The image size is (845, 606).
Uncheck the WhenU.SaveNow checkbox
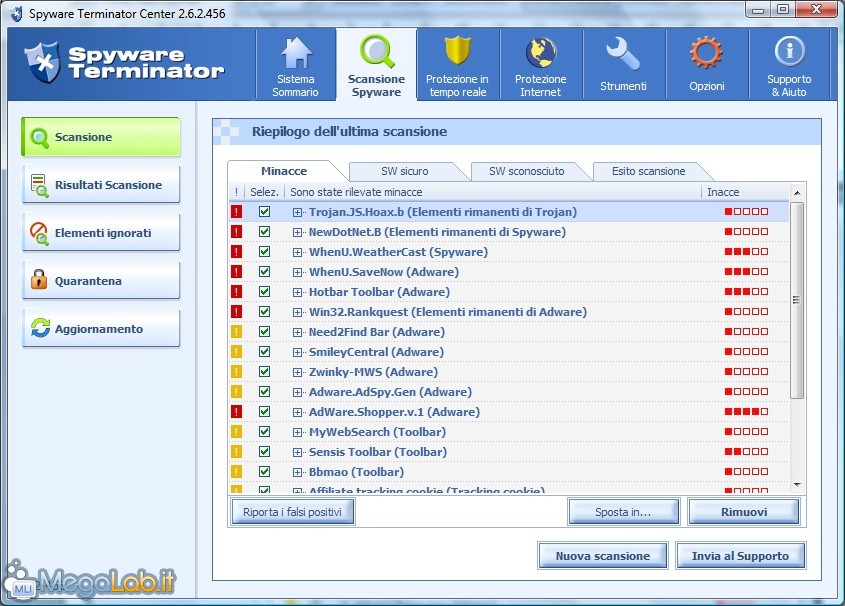click(x=264, y=271)
